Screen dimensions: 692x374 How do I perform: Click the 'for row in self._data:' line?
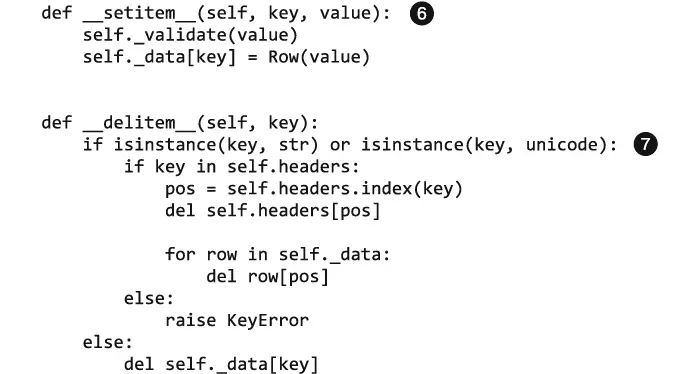click(x=278, y=255)
